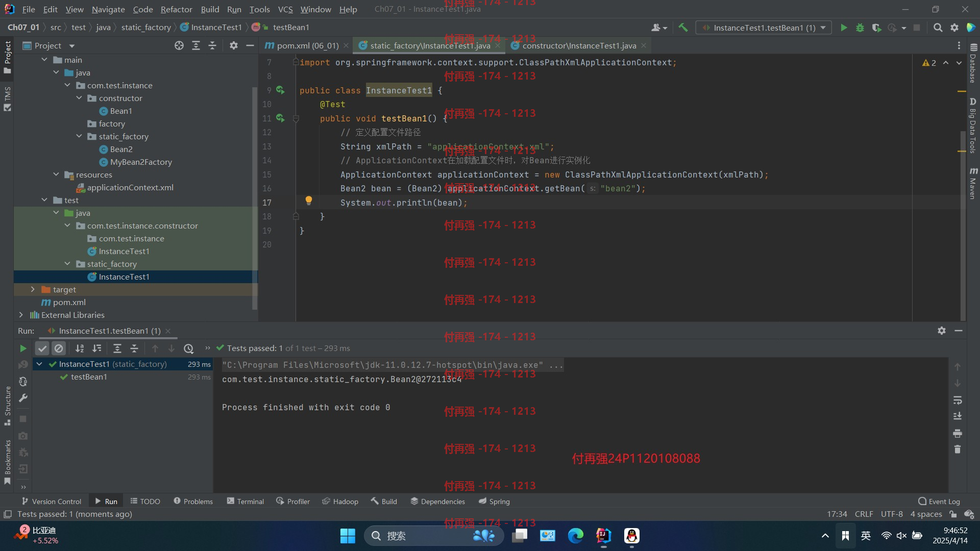Open run configuration InstanceTest1.testBean1 dropdown
The height and width of the screenshot is (551, 980).
(764, 28)
